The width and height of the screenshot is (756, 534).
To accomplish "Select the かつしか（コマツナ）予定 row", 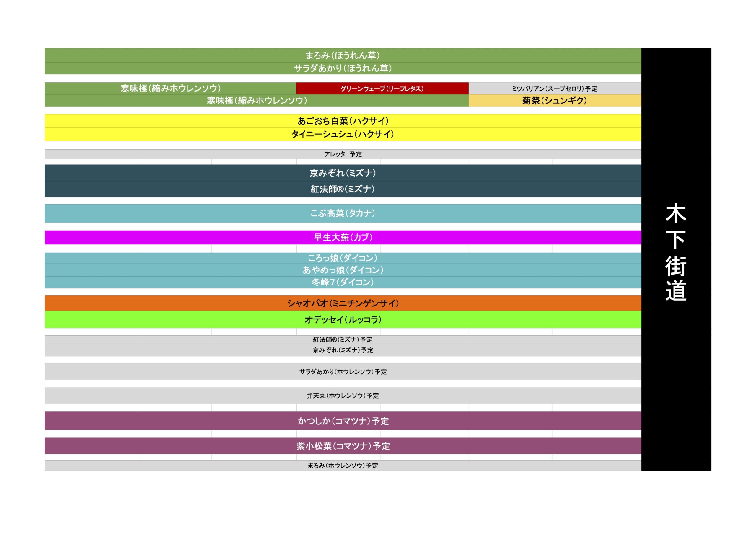I will pyautogui.click(x=343, y=421).
